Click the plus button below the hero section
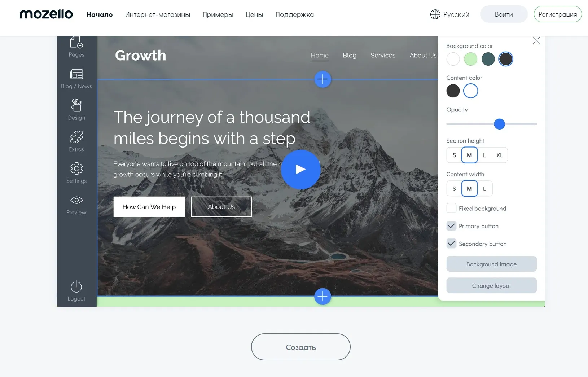This screenshot has height=377, width=588. tap(322, 297)
